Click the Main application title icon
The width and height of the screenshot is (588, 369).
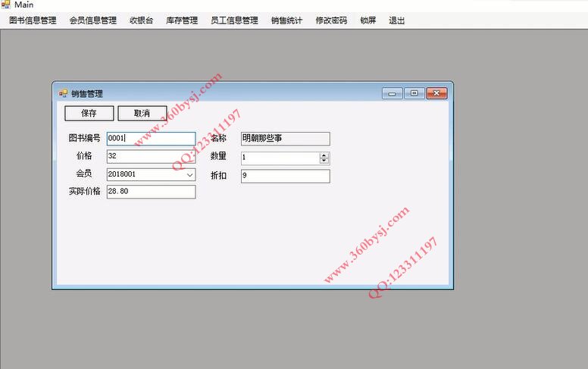(x=5, y=5)
